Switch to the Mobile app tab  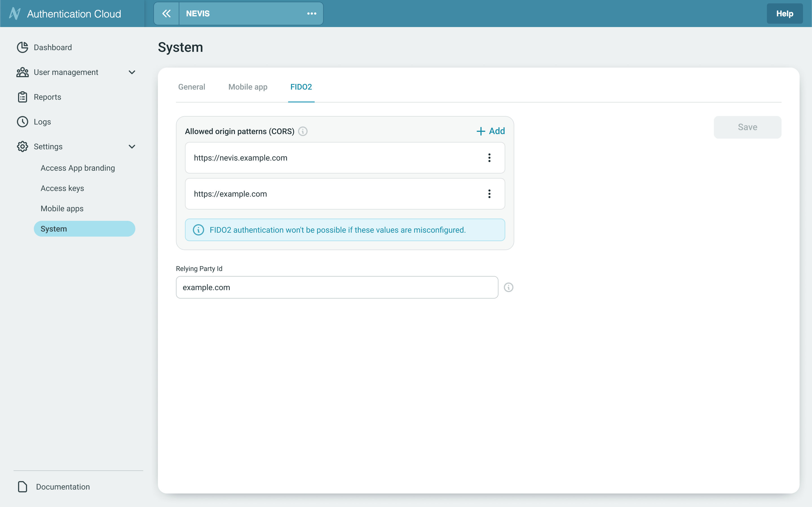(247, 87)
